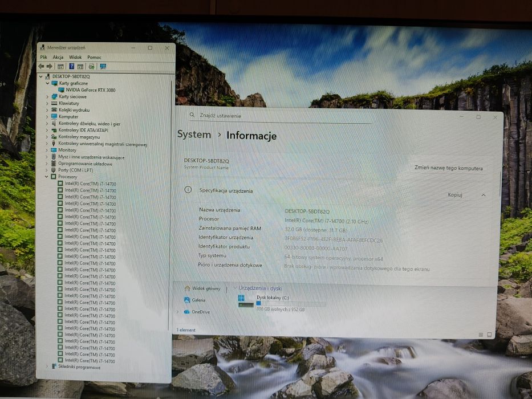Expand Kontrolery dźwięku, wideo i gier
Image resolution: width=532 pixels, height=399 pixels.
click(x=47, y=124)
